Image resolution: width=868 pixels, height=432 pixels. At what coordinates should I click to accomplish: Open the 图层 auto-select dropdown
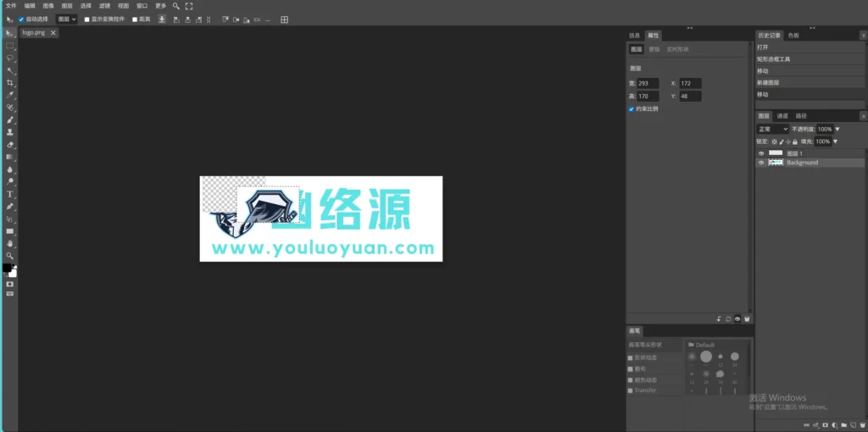coord(66,19)
